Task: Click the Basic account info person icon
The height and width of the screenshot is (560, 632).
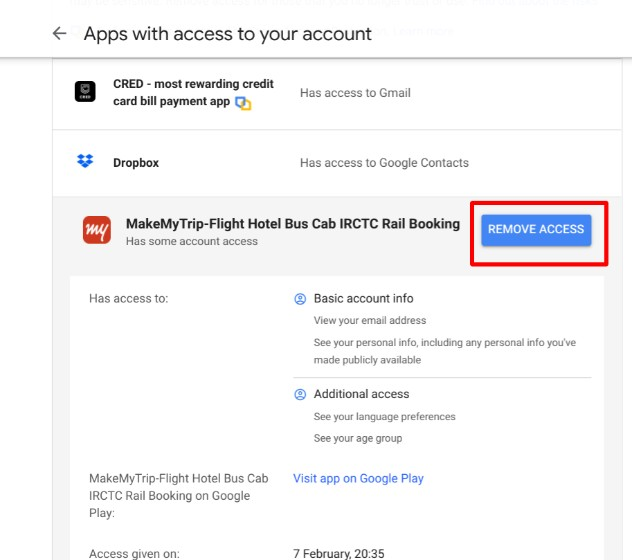Action: 300,299
